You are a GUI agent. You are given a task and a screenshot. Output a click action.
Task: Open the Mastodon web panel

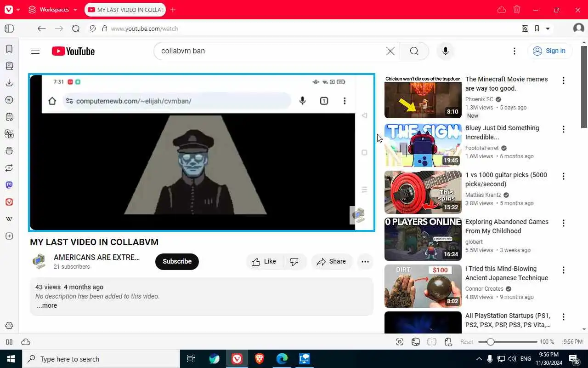[9, 185]
